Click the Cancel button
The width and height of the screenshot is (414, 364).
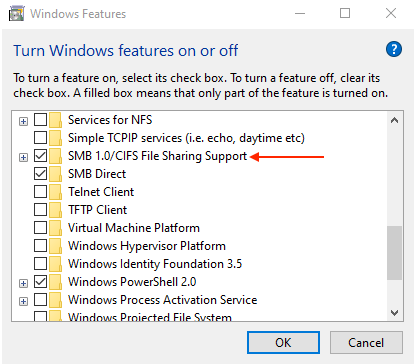pos(366,342)
